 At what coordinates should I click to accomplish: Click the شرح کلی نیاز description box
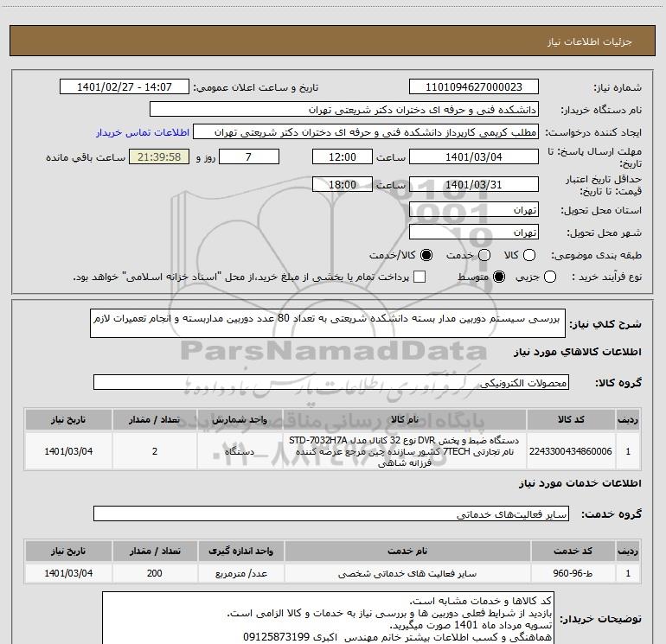328,323
